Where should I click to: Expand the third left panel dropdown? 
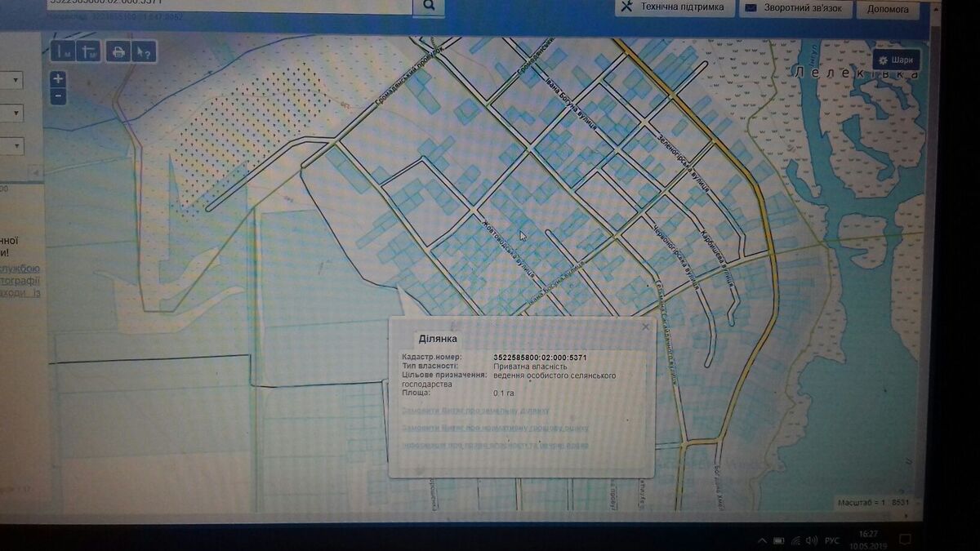coord(16,146)
